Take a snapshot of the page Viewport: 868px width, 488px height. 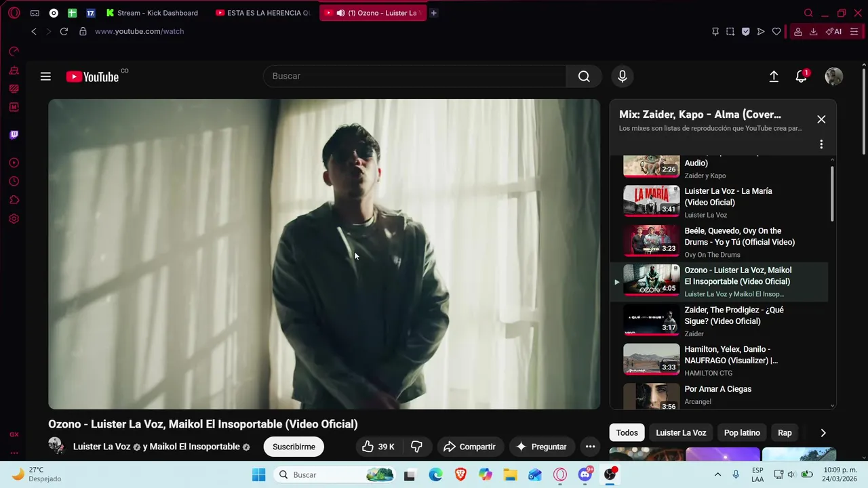[730, 31]
